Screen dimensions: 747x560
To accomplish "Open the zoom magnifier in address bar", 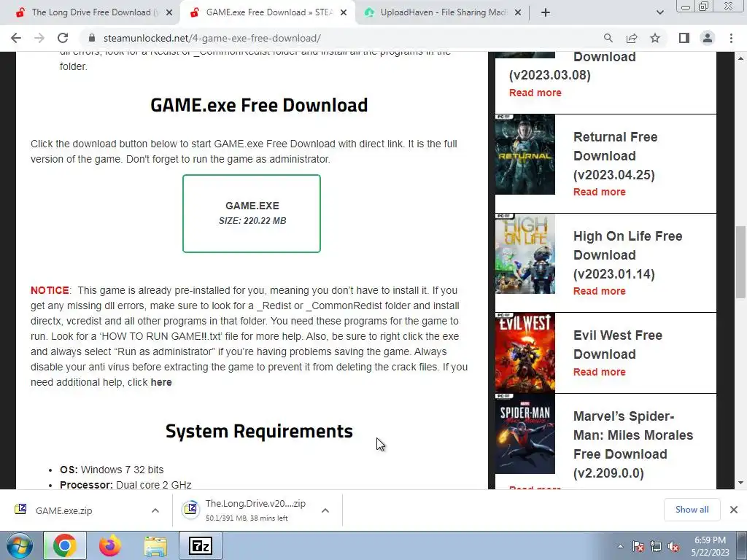I will [608, 38].
